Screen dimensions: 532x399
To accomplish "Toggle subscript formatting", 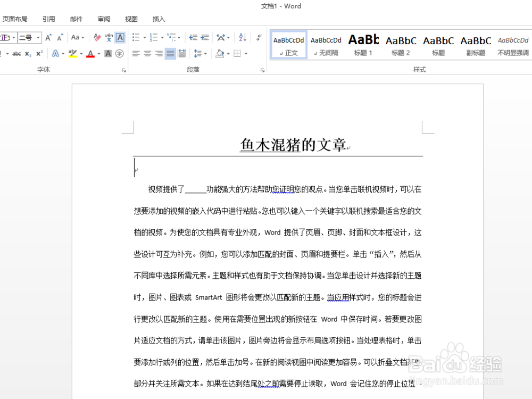I will [28, 54].
